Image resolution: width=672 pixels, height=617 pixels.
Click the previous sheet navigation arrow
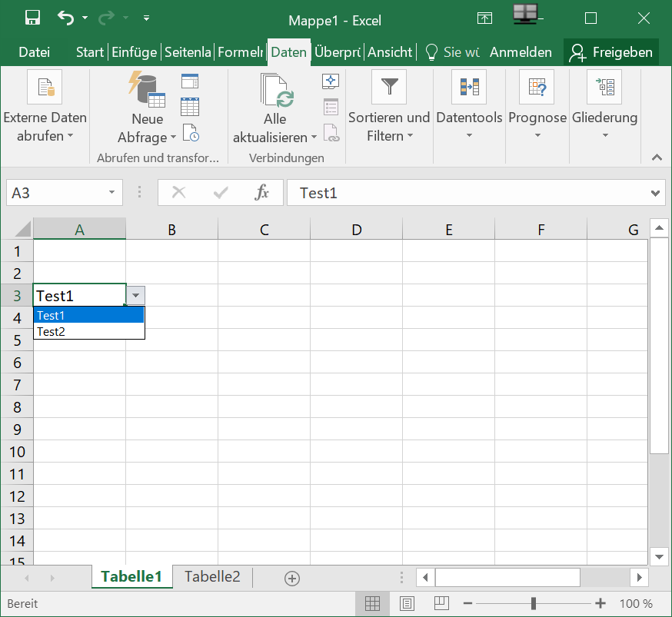pos(27,578)
